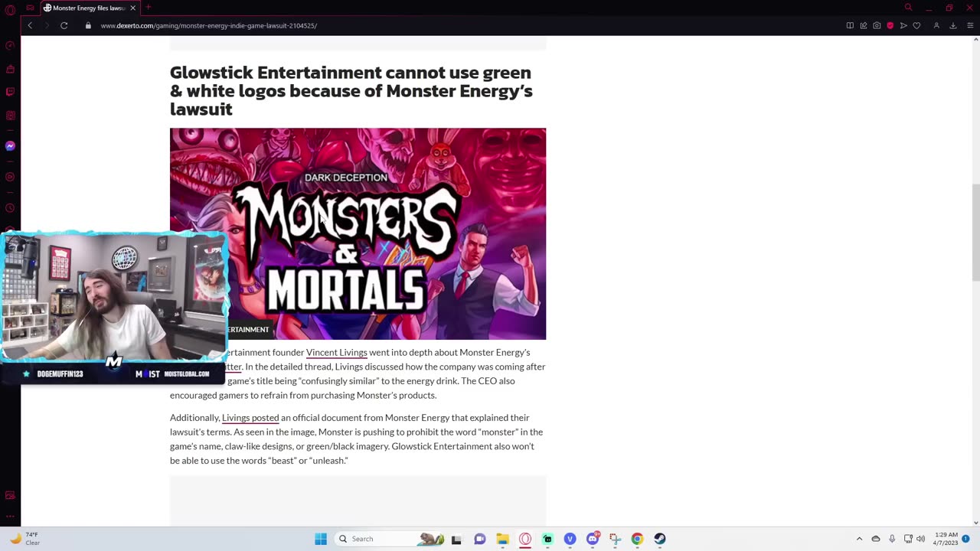Open Messenger in the browser sidebar
The width and height of the screenshot is (980, 551).
[10, 145]
